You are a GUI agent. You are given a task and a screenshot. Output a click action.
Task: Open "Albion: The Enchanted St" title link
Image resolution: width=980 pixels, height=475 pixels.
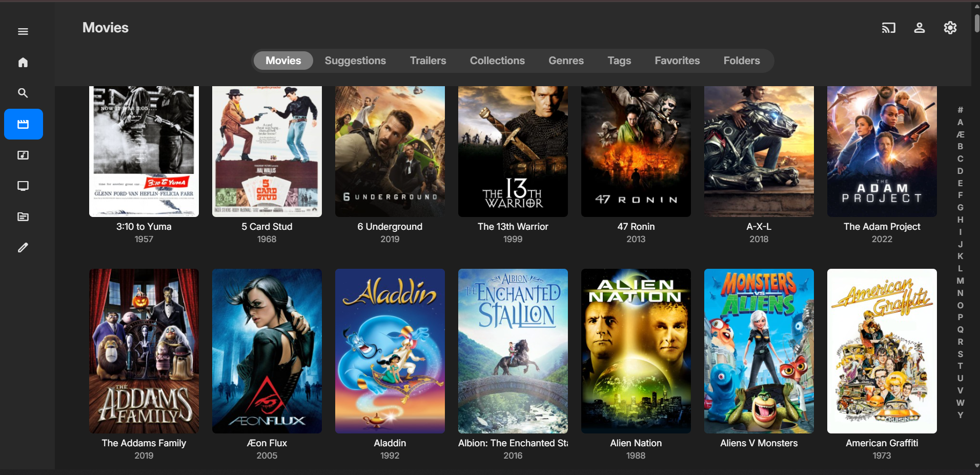[513, 443]
